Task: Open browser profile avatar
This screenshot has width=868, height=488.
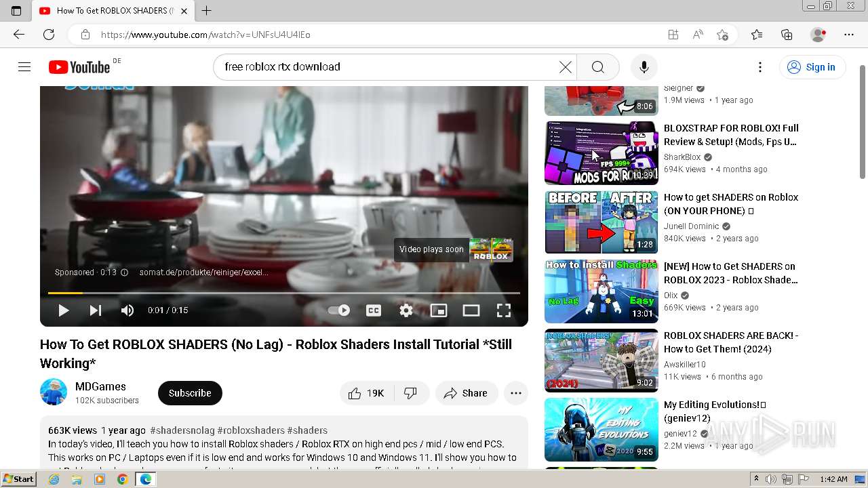Action: (818, 35)
